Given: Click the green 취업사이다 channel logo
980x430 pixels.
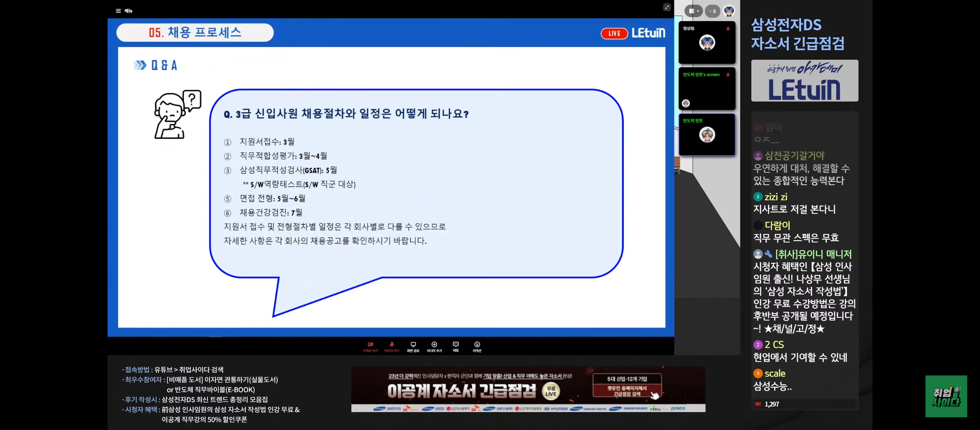Looking at the screenshot, I should point(946,396).
